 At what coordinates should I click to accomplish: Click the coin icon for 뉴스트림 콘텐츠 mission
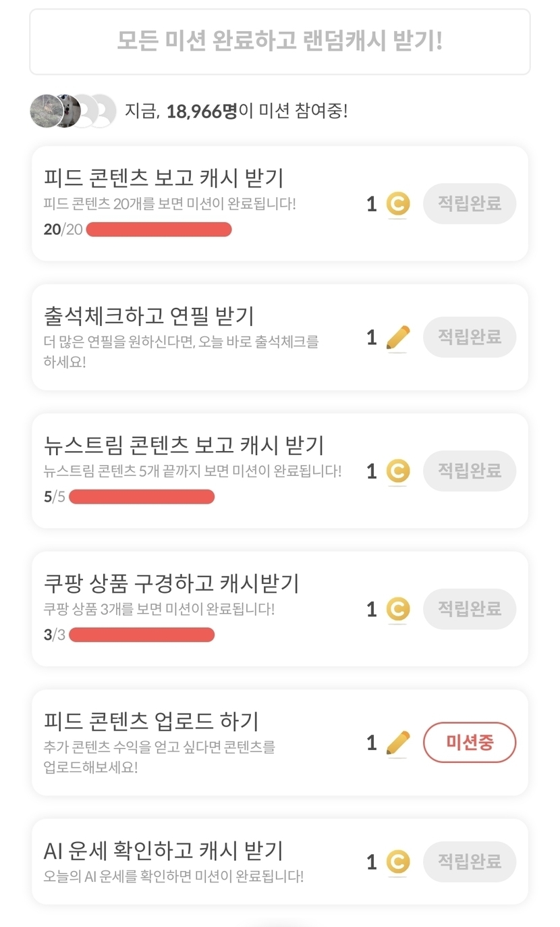398,471
